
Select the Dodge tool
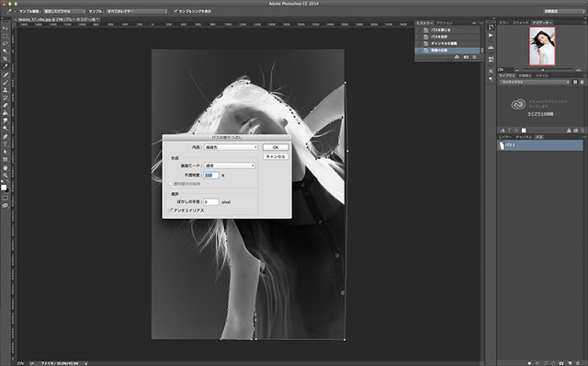(6, 129)
